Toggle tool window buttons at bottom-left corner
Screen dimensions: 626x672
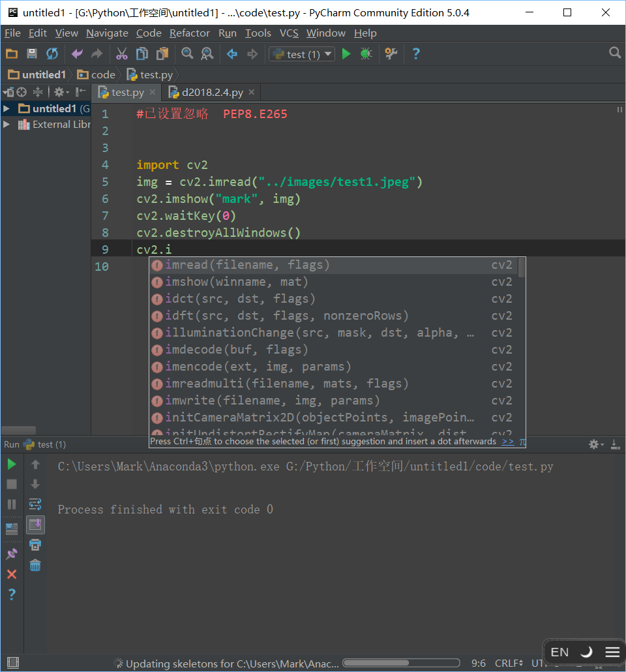(x=13, y=663)
